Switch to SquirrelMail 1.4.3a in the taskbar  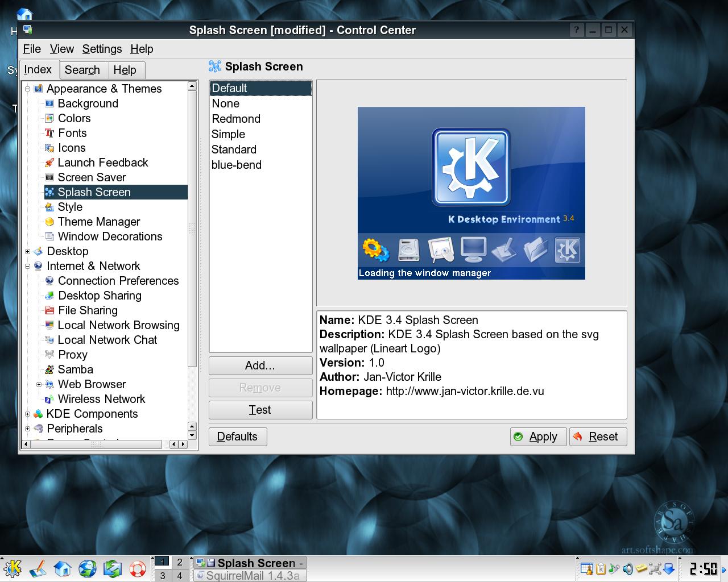point(250,575)
